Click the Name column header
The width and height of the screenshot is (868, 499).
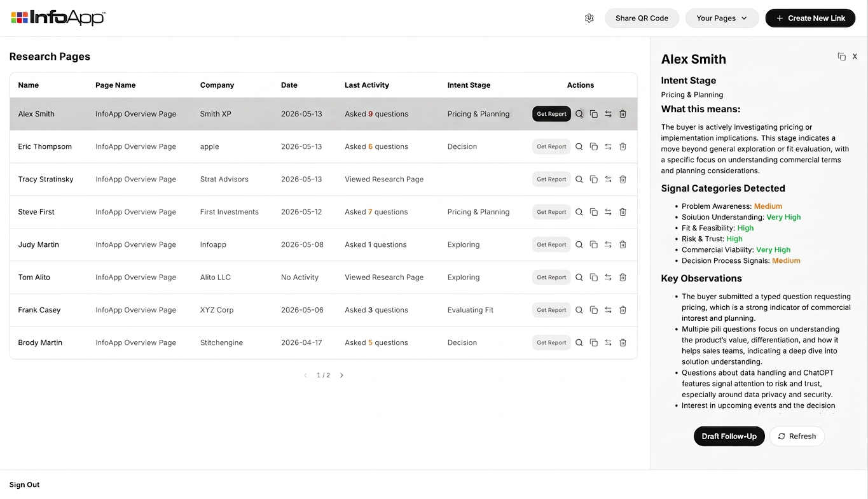point(29,85)
